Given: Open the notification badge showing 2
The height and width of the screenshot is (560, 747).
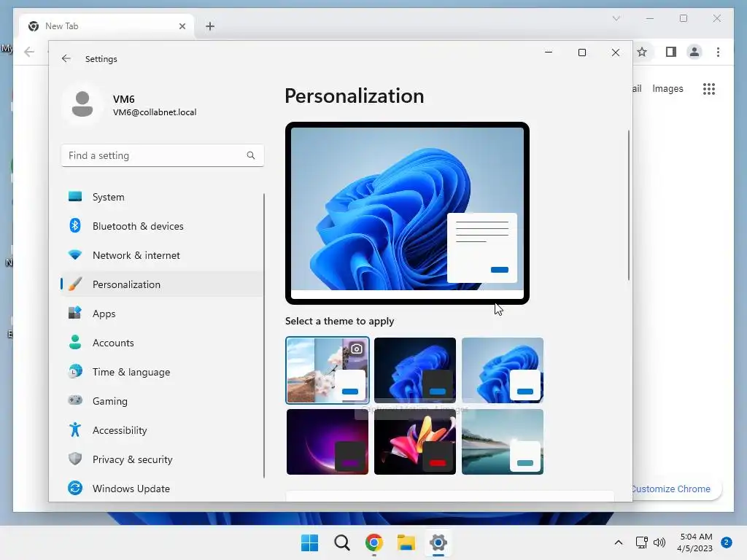Looking at the screenshot, I should 727,542.
